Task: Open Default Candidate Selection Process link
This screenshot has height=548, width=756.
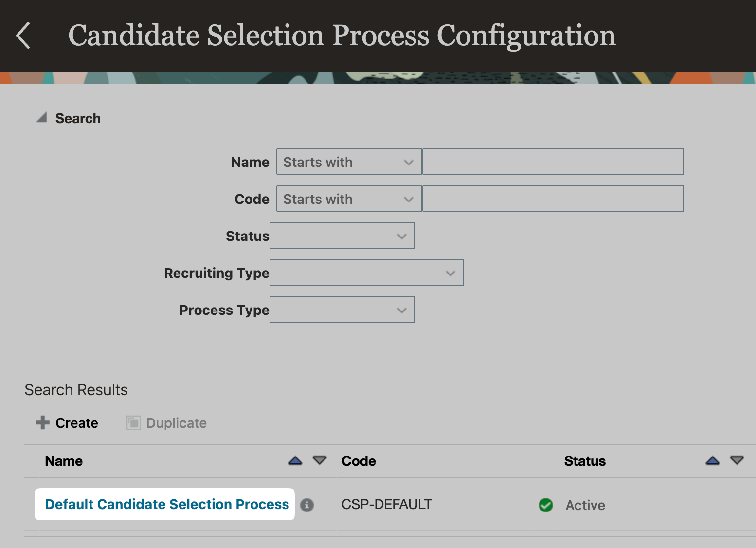Action: (x=167, y=504)
